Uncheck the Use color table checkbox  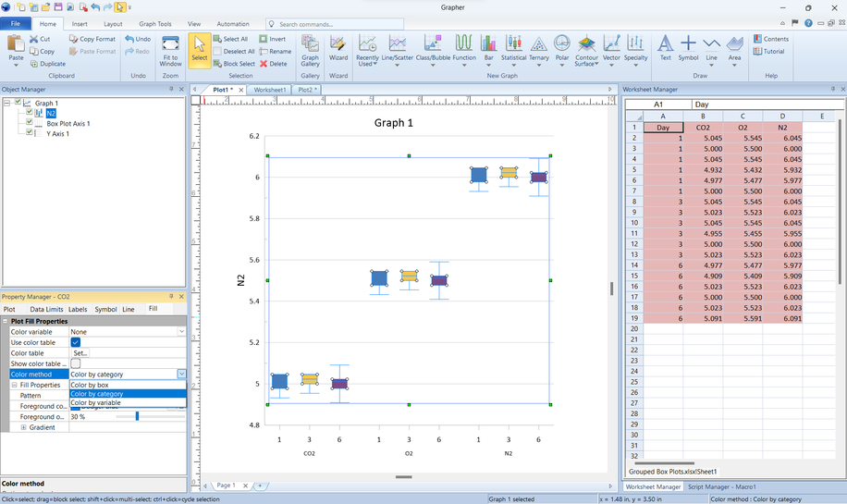(x=76, y=342)
